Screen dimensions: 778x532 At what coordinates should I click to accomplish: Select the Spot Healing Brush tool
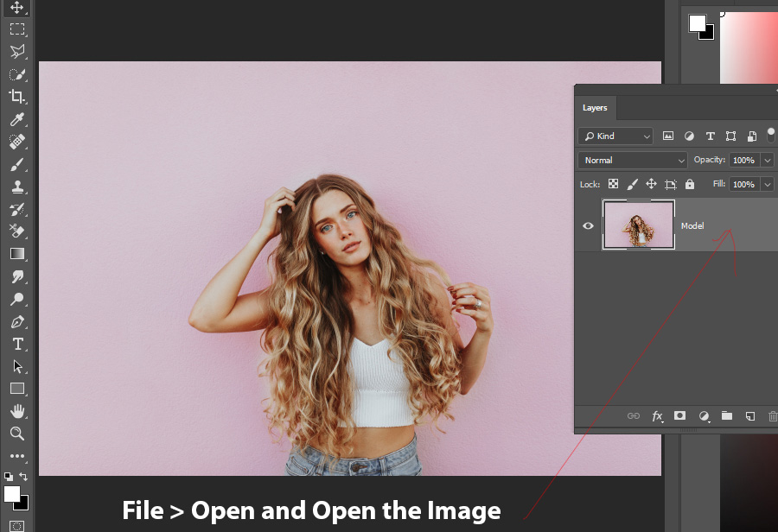[x=17, y=142]
